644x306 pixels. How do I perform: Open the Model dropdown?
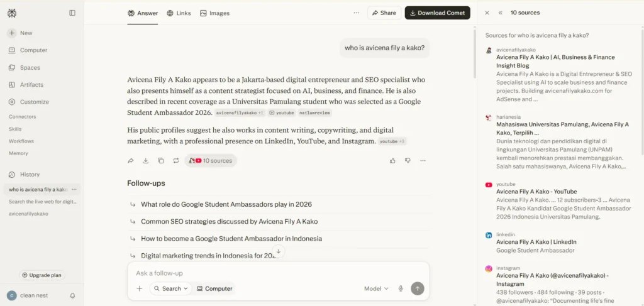click(x=376, y=289)
